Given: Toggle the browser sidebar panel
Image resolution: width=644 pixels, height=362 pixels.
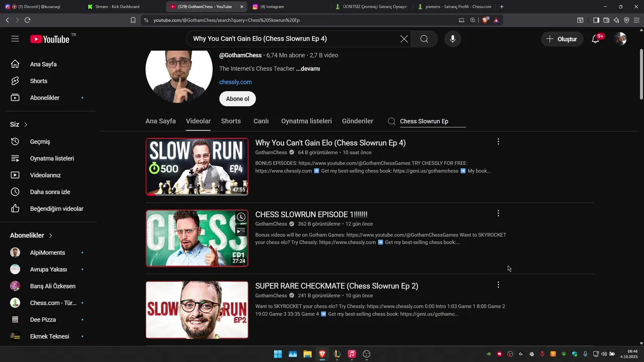Looking at the screenshot, I should tap(596, 20).
